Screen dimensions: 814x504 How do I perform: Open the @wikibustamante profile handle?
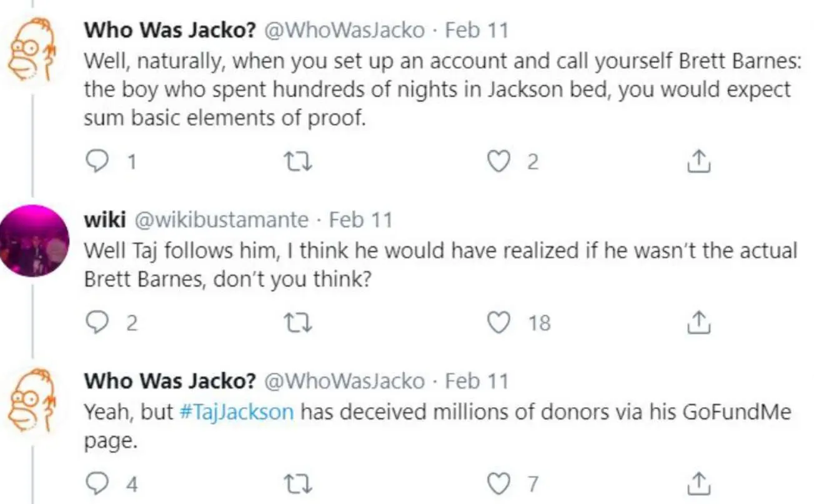click(221, 220)
